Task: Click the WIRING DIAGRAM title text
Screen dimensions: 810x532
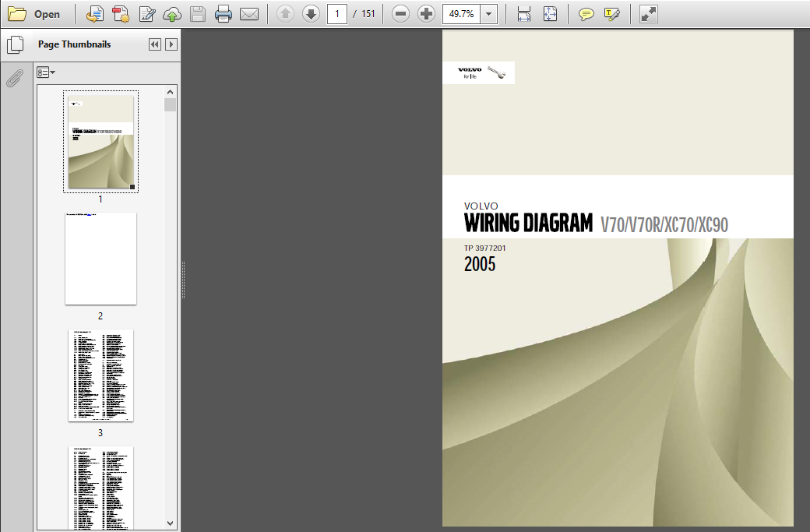Action: click(x=528, y=223)
